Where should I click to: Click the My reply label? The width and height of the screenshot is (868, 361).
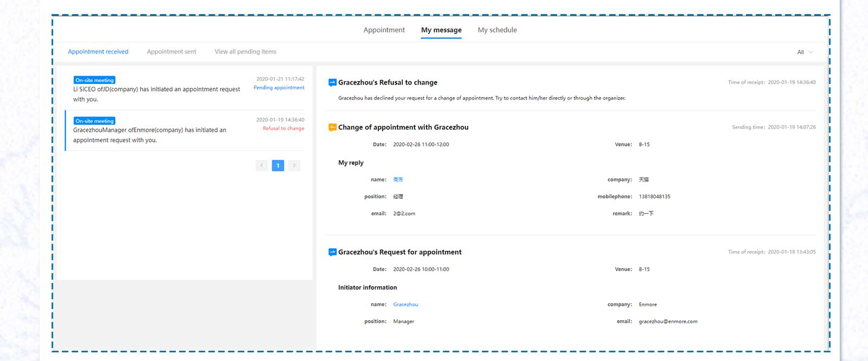(x=351, y=163)
